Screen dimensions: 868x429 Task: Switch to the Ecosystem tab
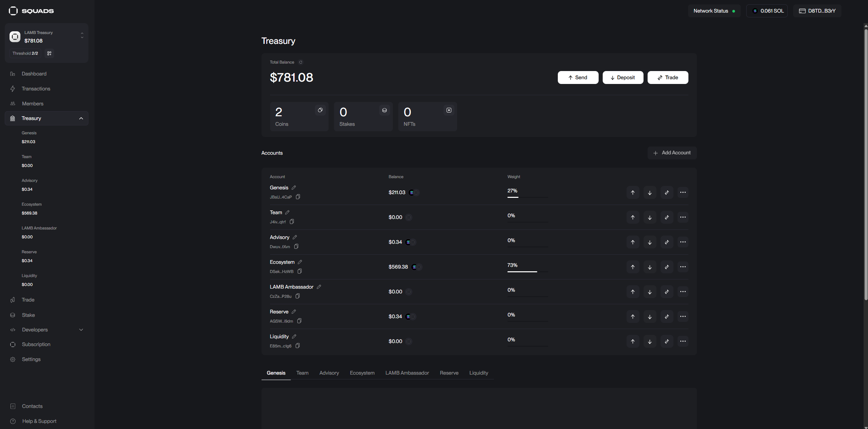tap(362, 373)
